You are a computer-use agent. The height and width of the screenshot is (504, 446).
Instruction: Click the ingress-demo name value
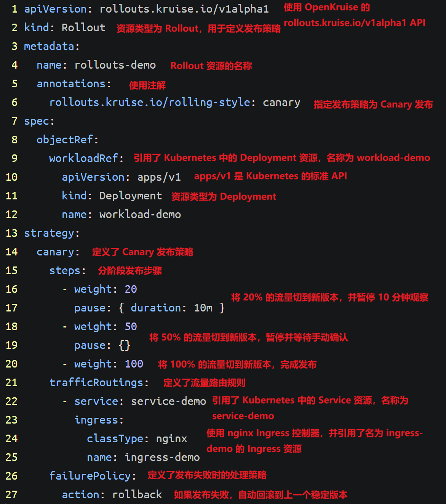click(x=162, y=457)
